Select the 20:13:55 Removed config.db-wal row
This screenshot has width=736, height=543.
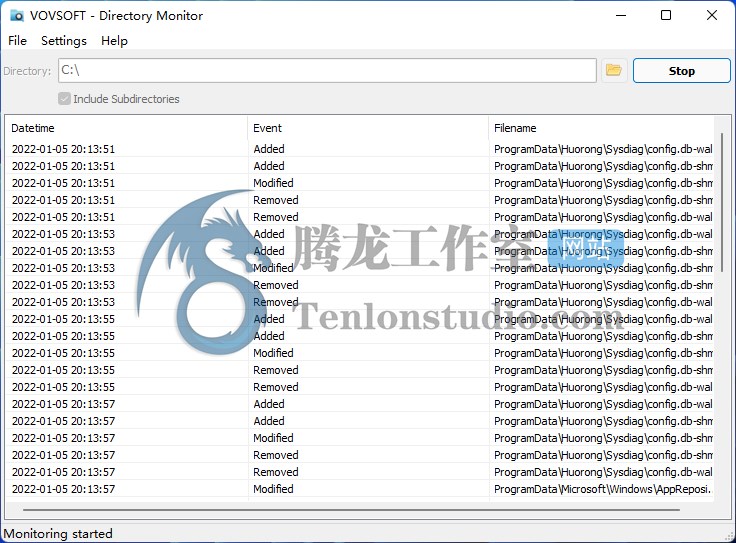tap(360, 387)
